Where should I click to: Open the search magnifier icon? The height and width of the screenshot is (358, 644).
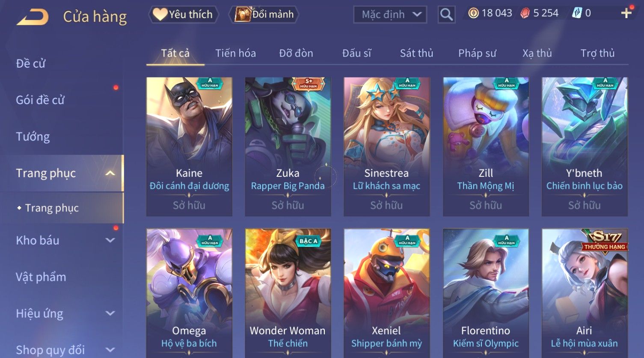[446, 15]
